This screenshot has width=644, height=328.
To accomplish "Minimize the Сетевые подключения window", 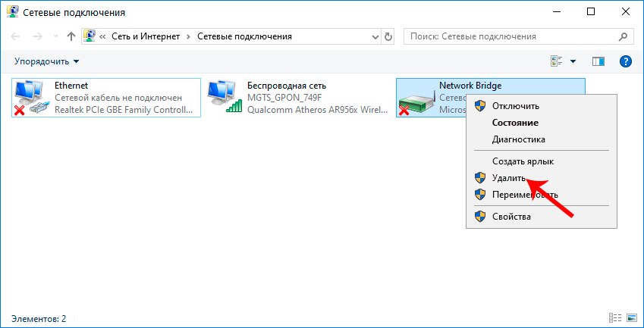I will (x=556, y=12).
